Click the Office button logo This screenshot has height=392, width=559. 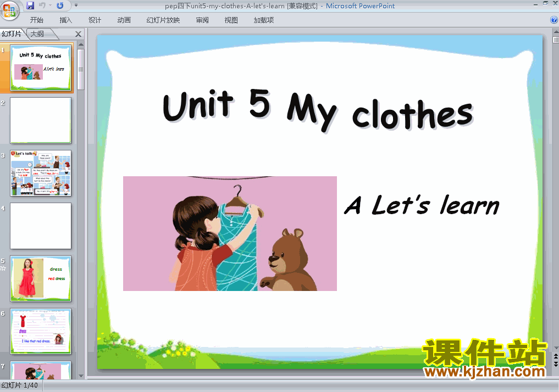(10, 10)
